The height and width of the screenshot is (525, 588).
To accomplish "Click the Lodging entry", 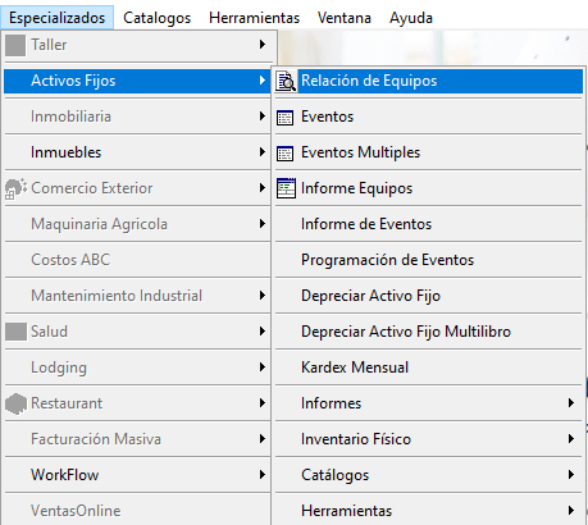I will pyautogui.click(x=137, y=368).
